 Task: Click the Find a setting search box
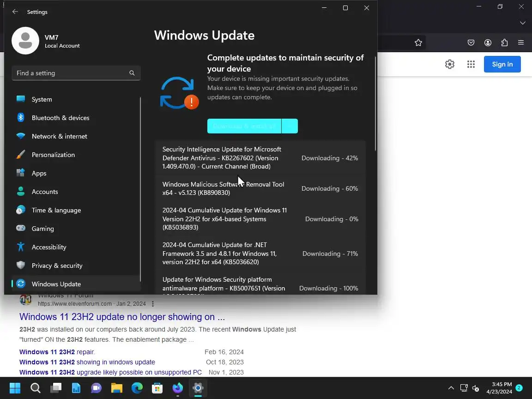[76, 73]
